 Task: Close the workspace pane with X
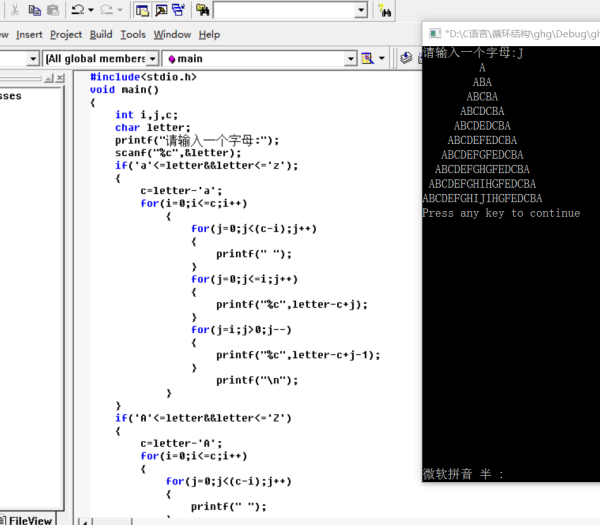[60, 78]
